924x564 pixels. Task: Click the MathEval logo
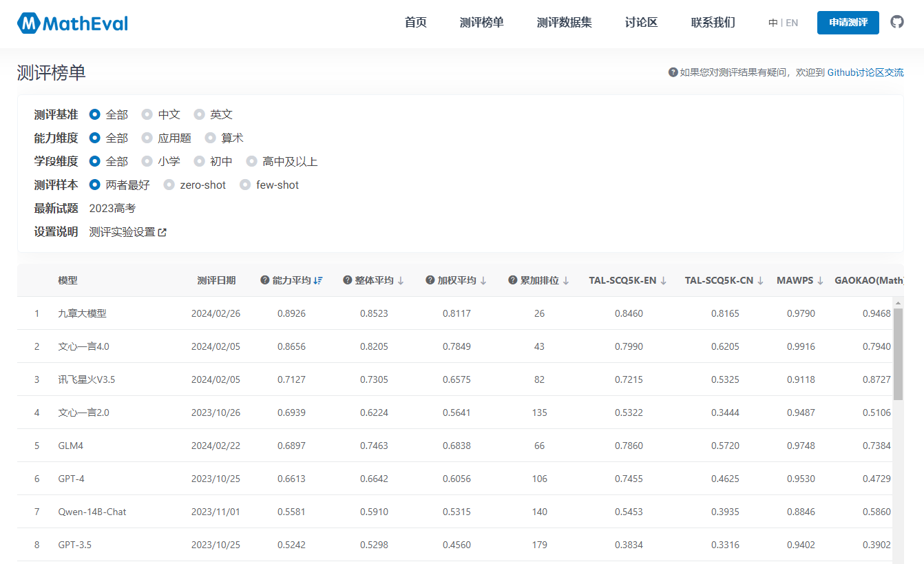(72, 23)
